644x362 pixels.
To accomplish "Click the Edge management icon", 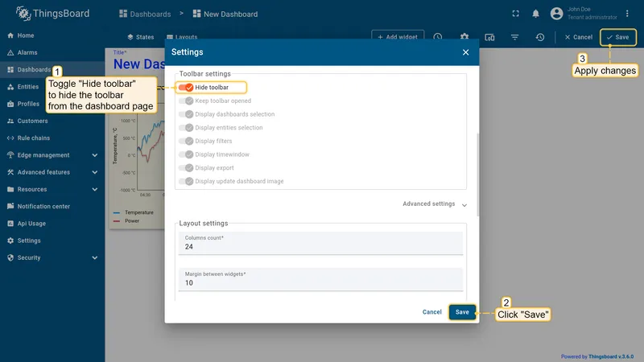I will 10,155.
